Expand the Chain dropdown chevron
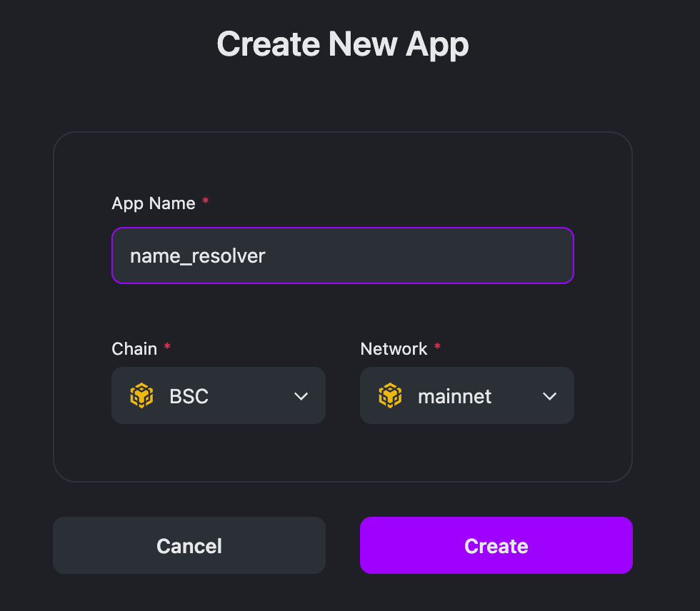 [x=301, y=396]
